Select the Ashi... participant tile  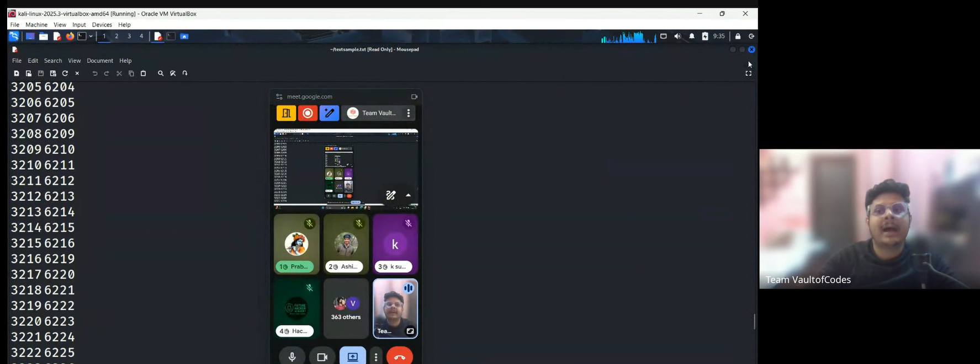(x=346, y=244)
